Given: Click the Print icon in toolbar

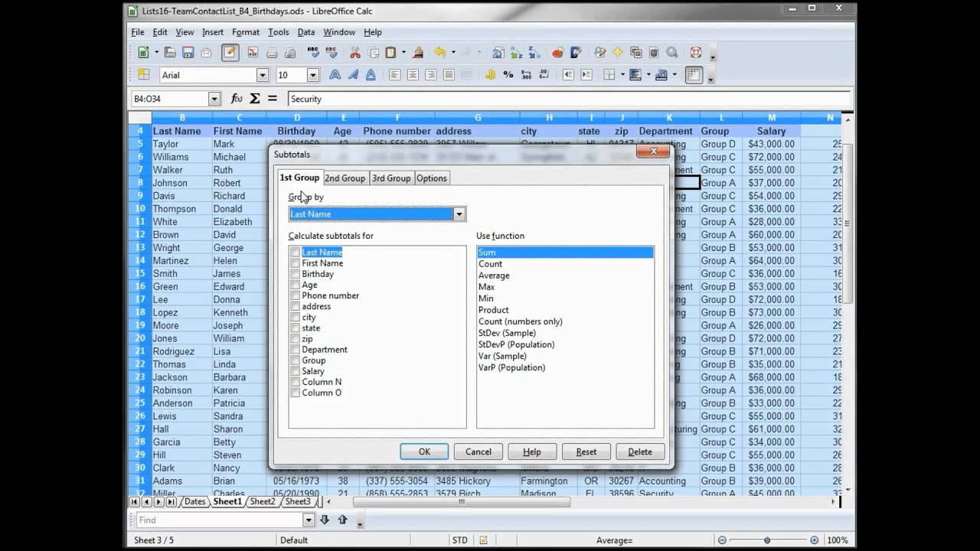Looking at the screenshot, I should [272, 53].
